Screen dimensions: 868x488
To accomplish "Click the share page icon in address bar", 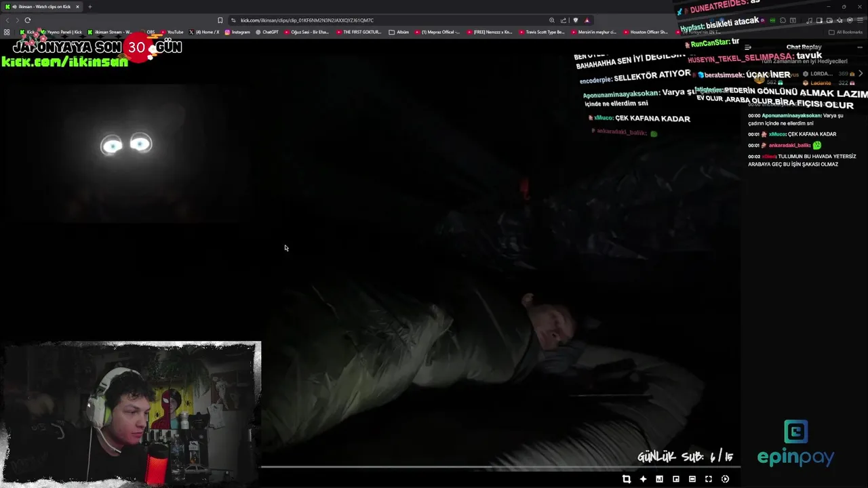I will tap(564, 20).
